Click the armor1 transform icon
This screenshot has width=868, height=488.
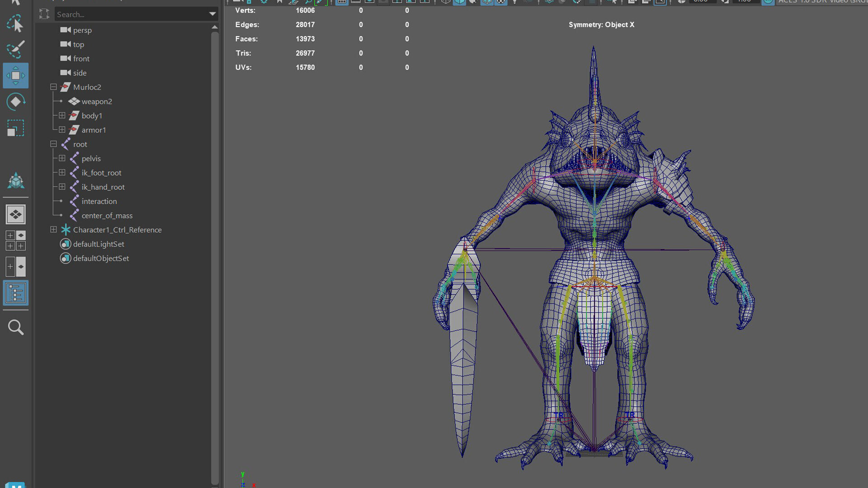click(74, 130)
